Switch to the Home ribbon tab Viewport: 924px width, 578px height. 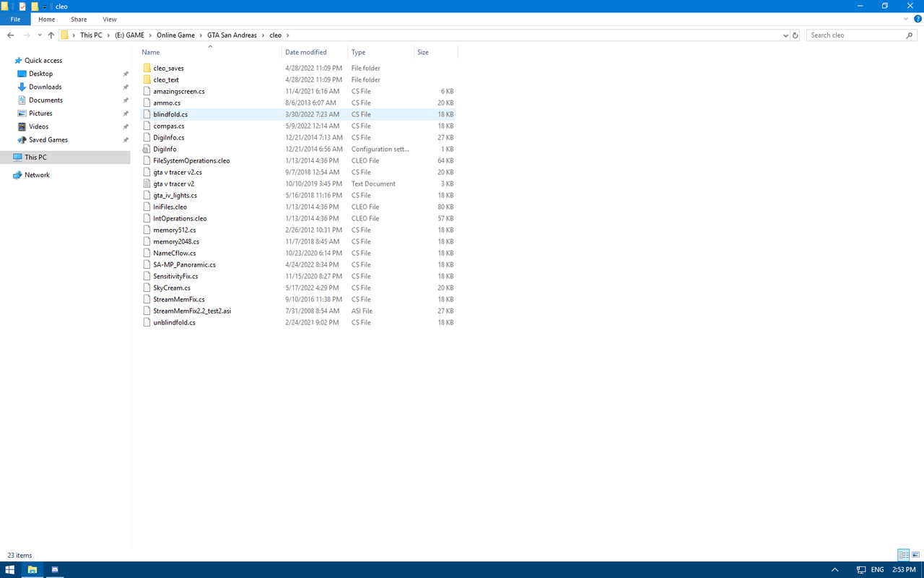click(46, 20)
